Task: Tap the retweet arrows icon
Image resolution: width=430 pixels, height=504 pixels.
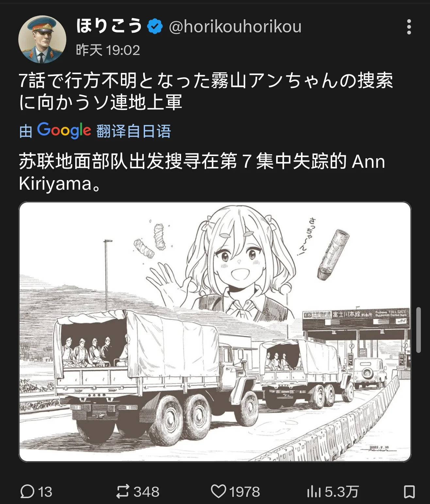Action: tap(123, 492)
